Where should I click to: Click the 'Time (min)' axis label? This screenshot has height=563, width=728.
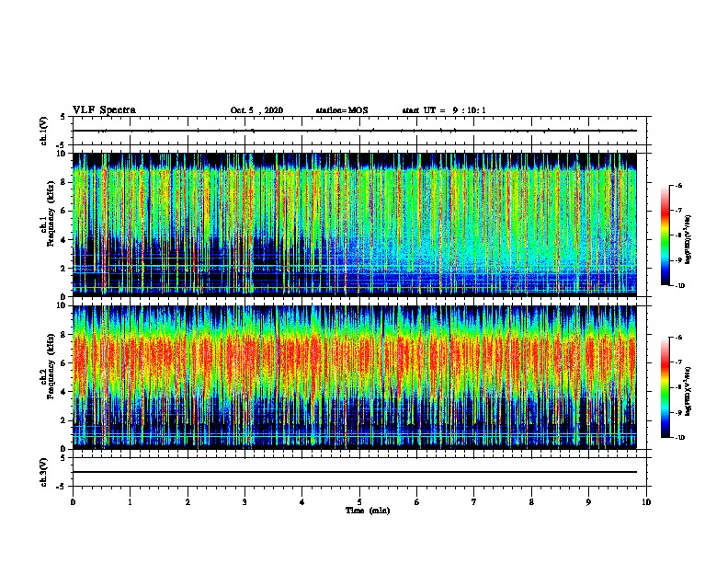(368, 511)
